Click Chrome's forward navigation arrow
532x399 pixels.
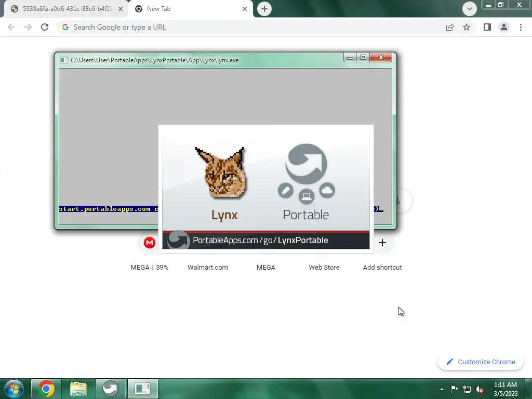pos(28,27)
